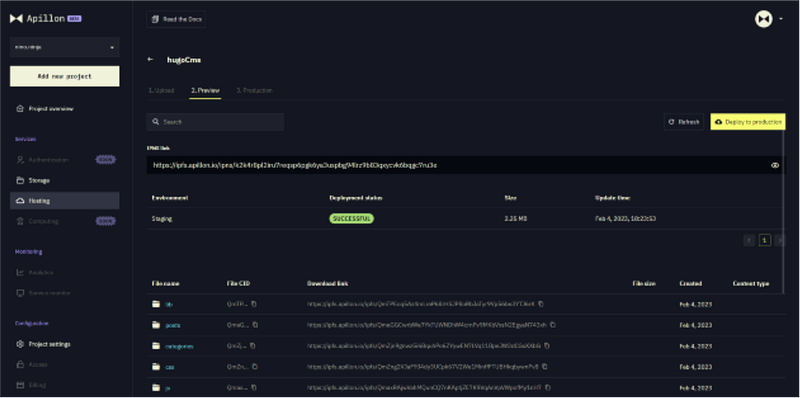The width and height of the screenshot is (800, 398).
Task: Click the user avatar icon
Action: pyautogui.click(x=764, y=19)
